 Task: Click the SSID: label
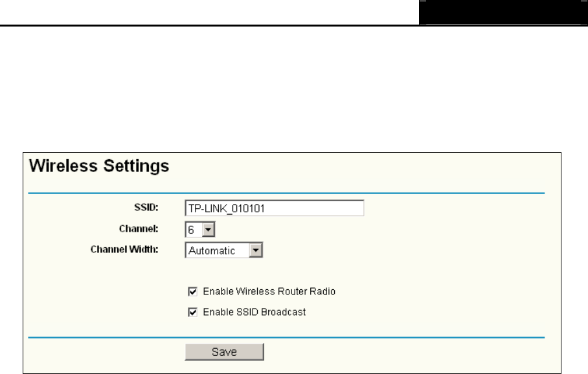(x=146, y=207)
